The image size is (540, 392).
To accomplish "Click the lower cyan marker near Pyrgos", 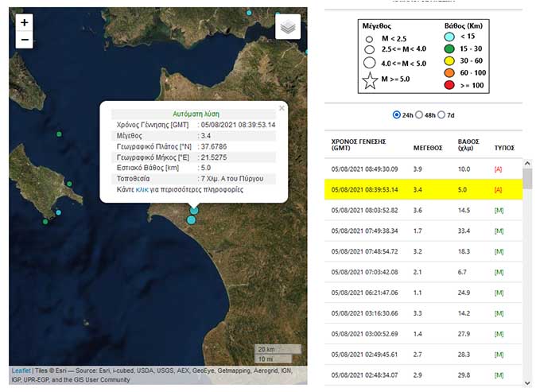I will [191, 219].
